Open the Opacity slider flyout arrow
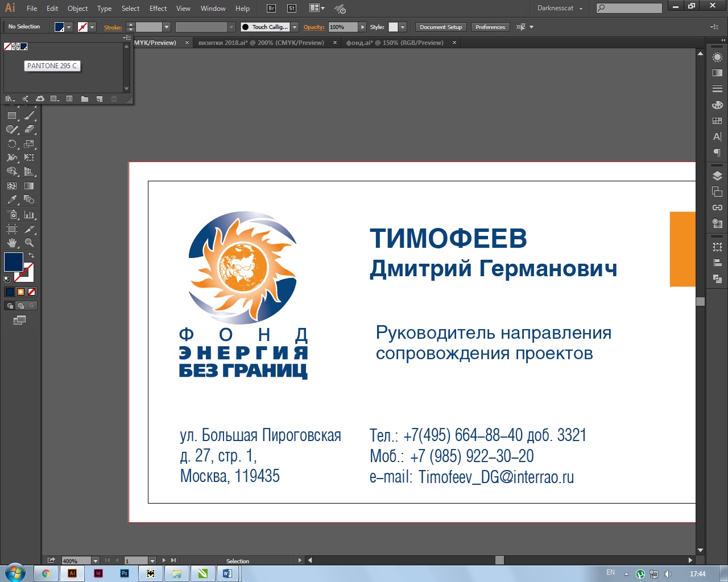The image size is (728, 582). coord(362,27)
